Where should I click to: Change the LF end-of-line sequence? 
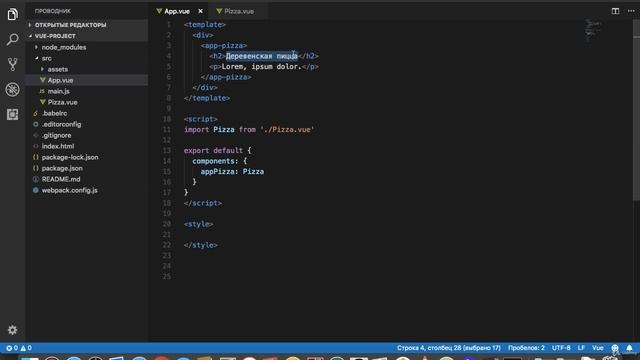click(x=581, y=348)
